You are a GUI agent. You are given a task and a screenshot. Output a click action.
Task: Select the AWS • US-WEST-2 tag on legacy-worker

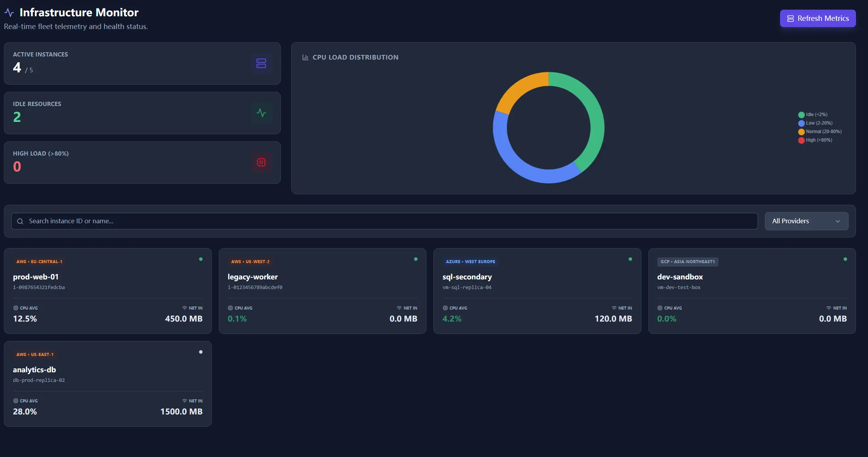point(250,262)
